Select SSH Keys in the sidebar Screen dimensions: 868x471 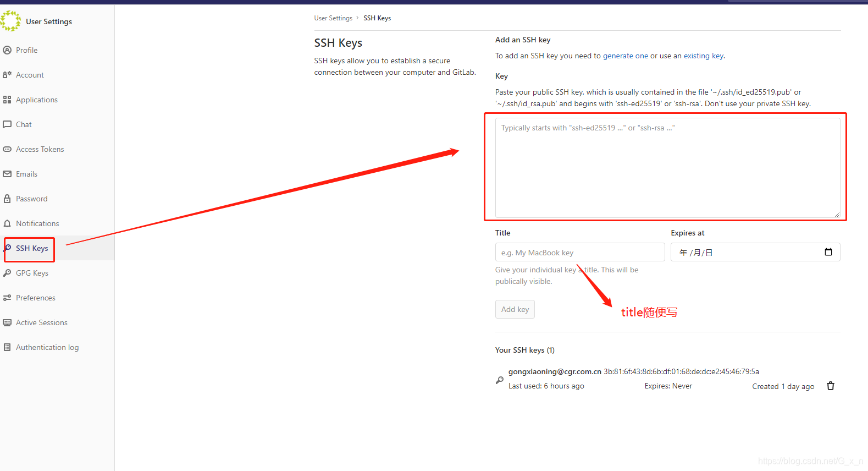click(x=32, y=248)
